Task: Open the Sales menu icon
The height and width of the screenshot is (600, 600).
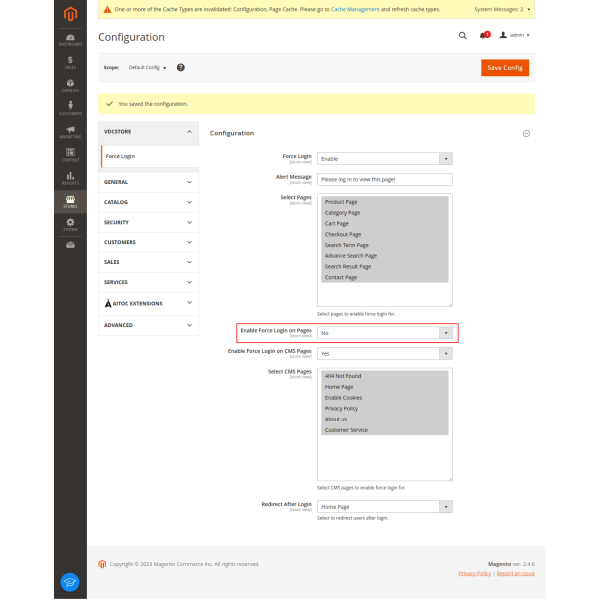Action: click(x=70, y=62)
